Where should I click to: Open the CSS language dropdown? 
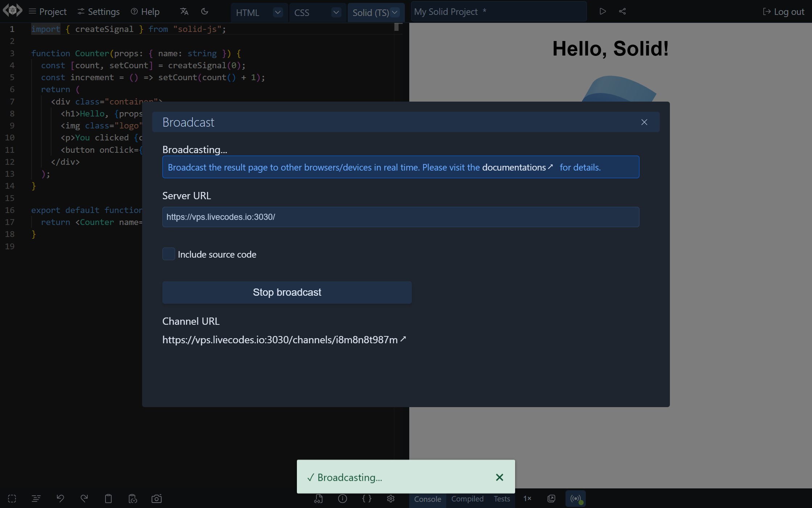[x=336, y=12]
